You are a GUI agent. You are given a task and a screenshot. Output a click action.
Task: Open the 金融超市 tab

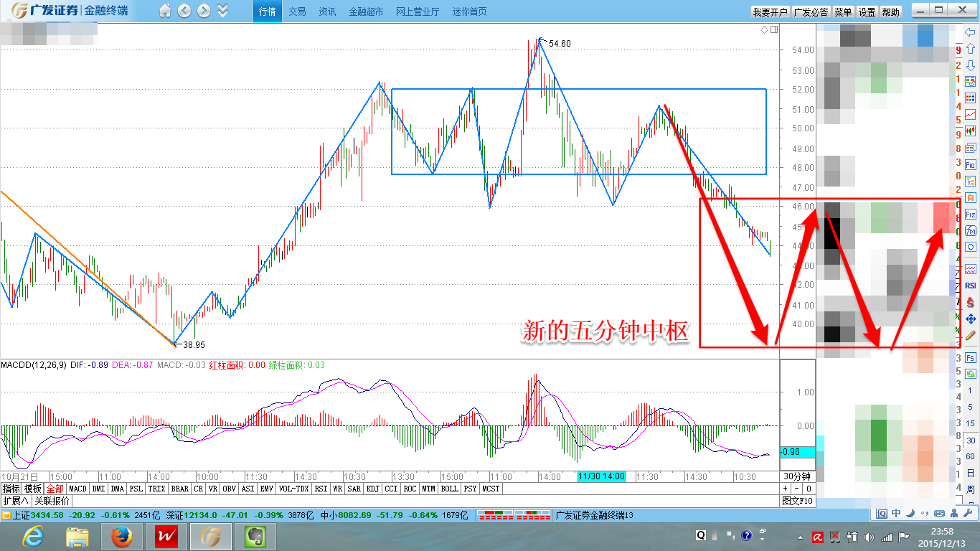point(366,11)
